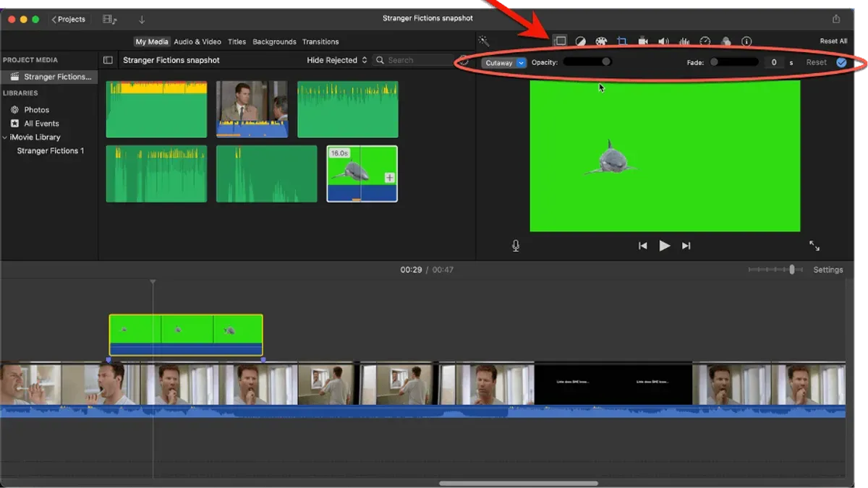
Task: Collapse the iMovie Library disclosure triangle
Action: pyautogui.click(x=5, y=137)
